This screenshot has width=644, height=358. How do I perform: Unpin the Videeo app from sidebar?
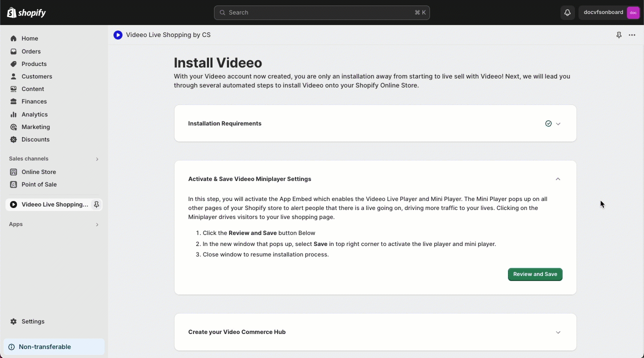coord(96,204)
